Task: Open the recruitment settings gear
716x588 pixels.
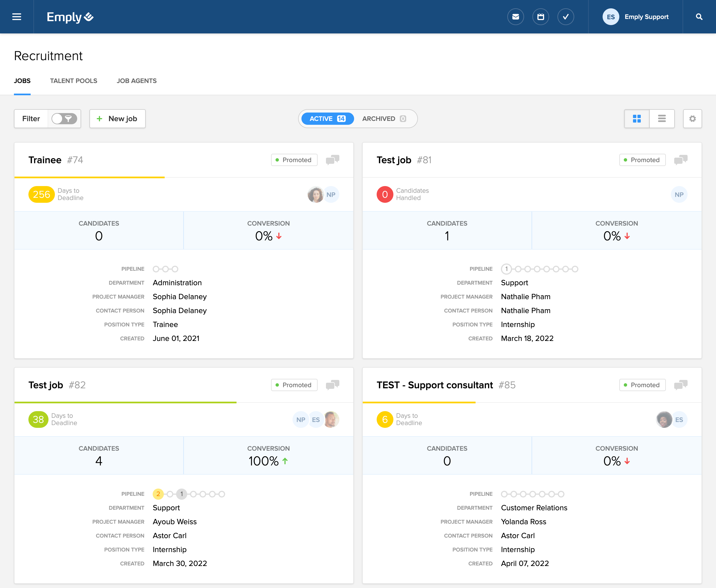Action: point(692,119)
